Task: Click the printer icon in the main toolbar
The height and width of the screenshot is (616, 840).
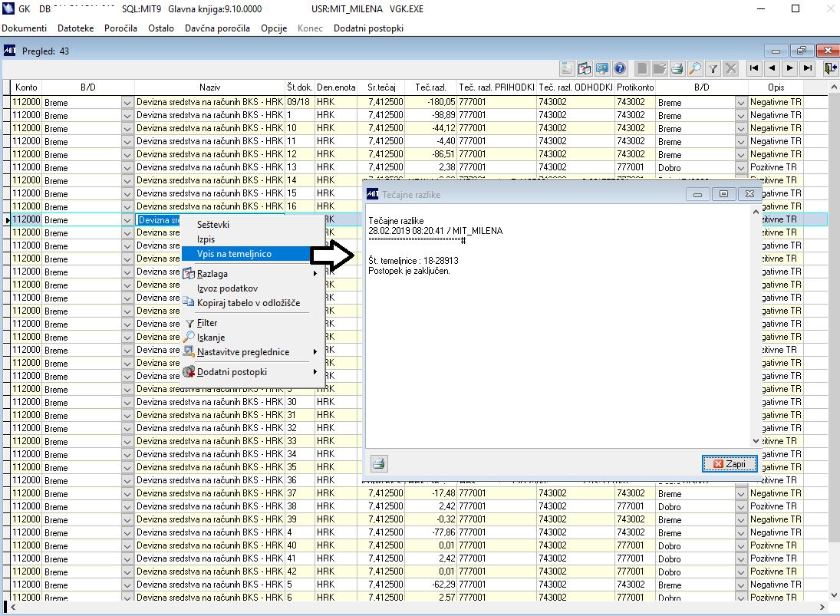Action: pos(677,69)
